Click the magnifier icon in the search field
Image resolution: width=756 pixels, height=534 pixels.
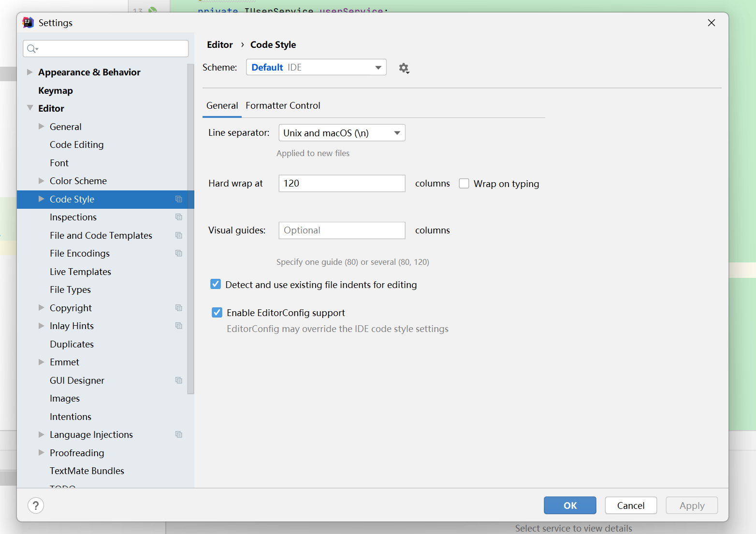point(32,48)
